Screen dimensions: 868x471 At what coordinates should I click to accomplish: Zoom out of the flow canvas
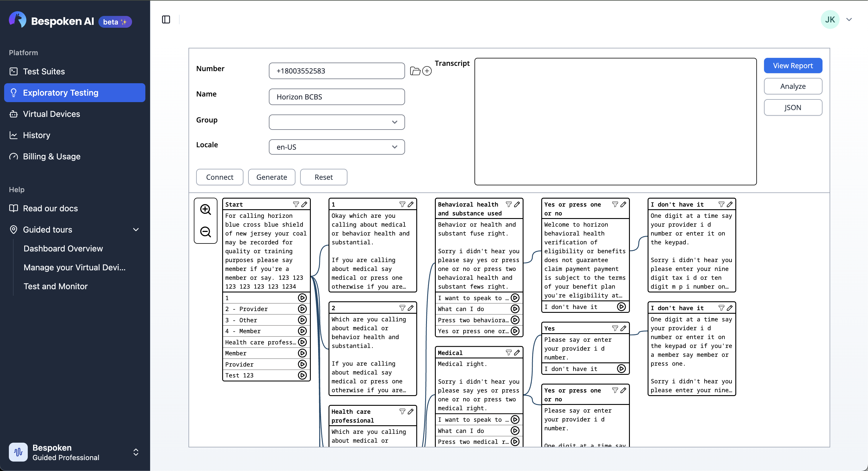(x=206, y=232)
